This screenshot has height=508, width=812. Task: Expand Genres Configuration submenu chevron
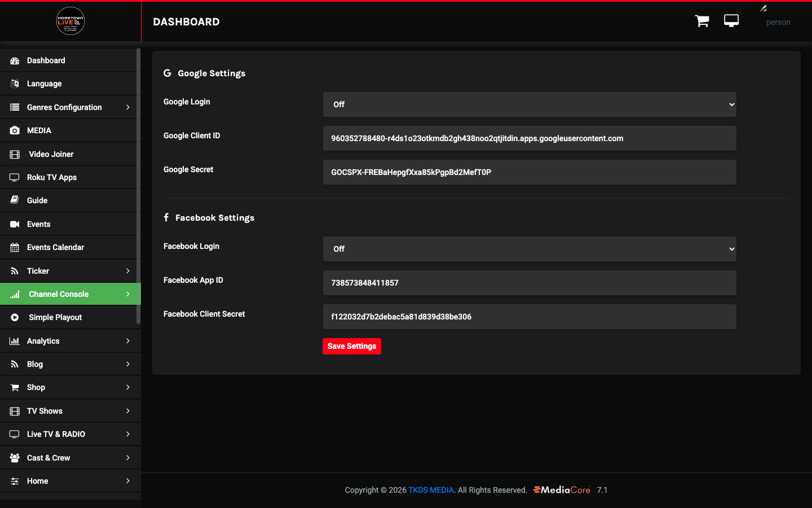(128, 107)
